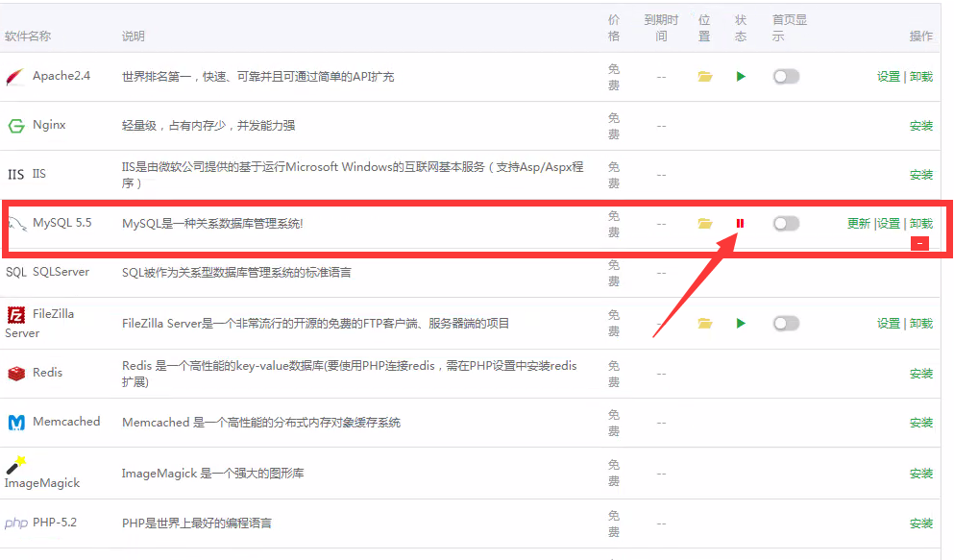The width and height of the screenshot is (954, 560).
Task: Click the PHP logo icon
Action: (x=16, y=523)
